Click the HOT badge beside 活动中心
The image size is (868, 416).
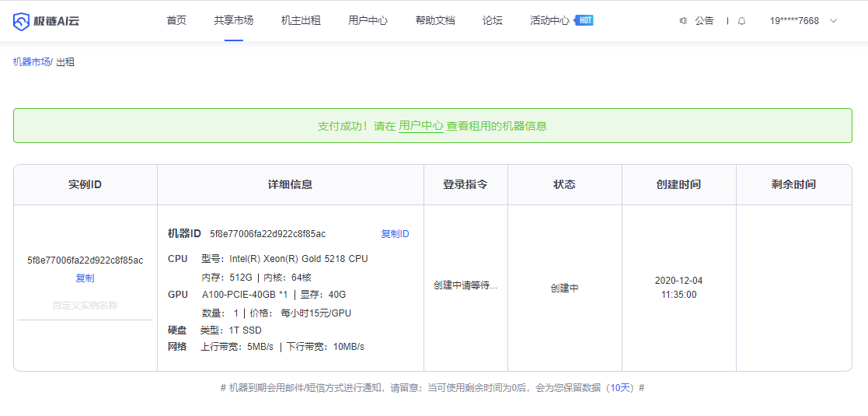coord(584,20)
